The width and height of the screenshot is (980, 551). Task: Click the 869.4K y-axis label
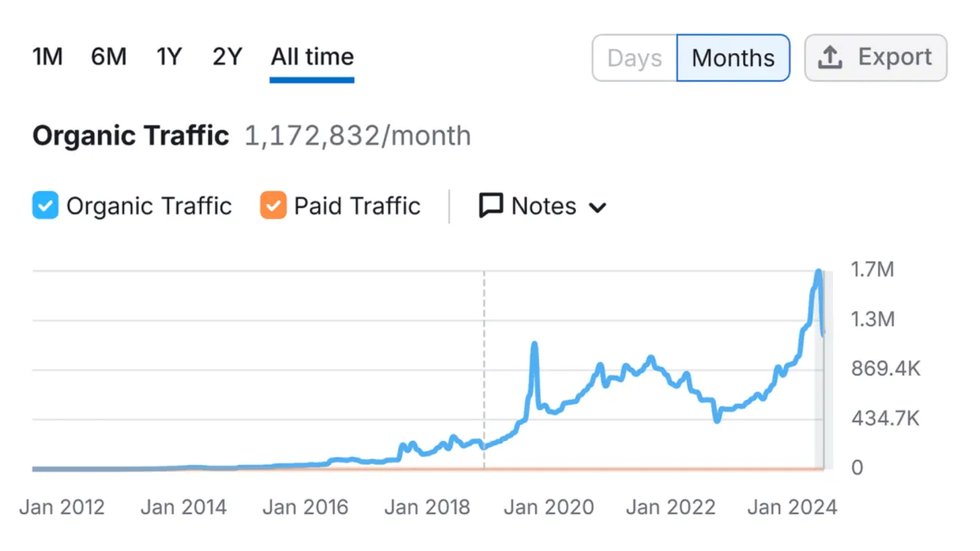coord(885,369)
